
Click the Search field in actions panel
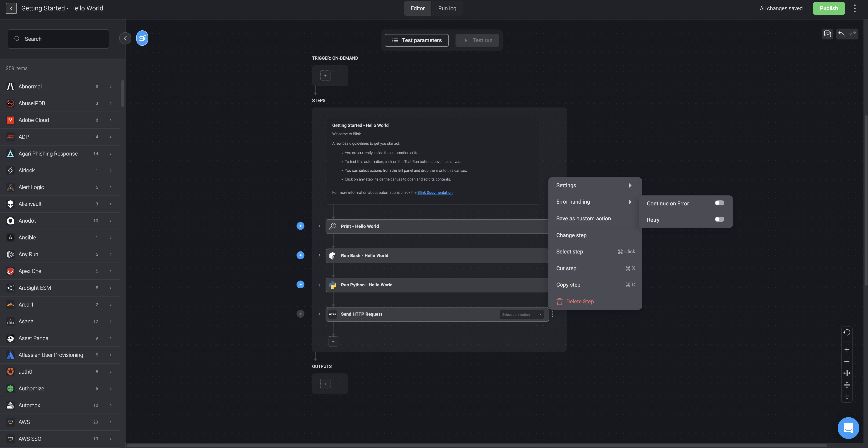[x=58, y=39]
